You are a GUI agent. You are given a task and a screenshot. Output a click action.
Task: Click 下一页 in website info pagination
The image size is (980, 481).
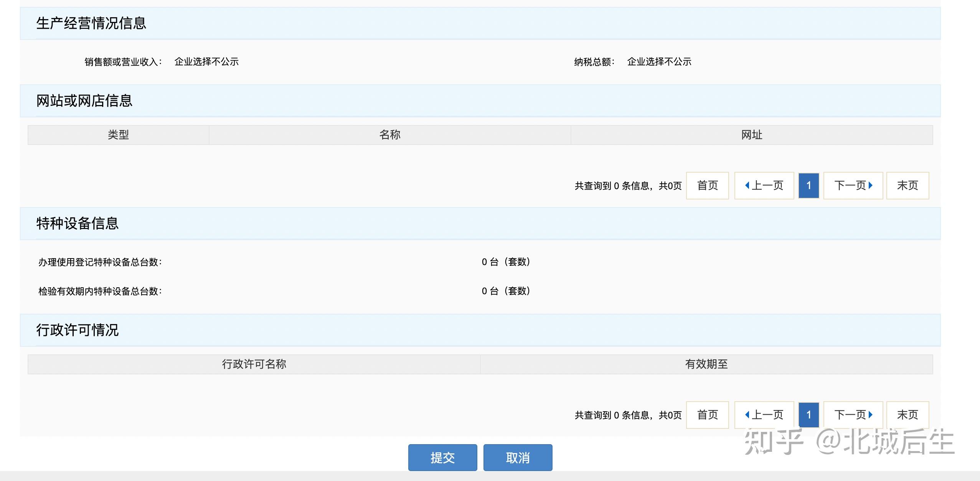click(x=853, y=186)
